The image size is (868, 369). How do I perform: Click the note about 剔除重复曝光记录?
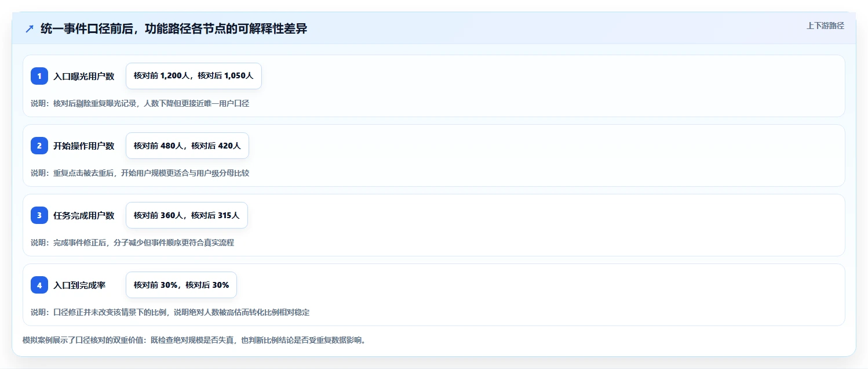[x=140, y=103]
